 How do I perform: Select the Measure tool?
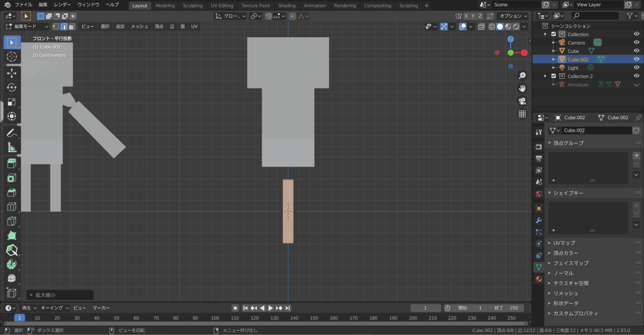12,148
